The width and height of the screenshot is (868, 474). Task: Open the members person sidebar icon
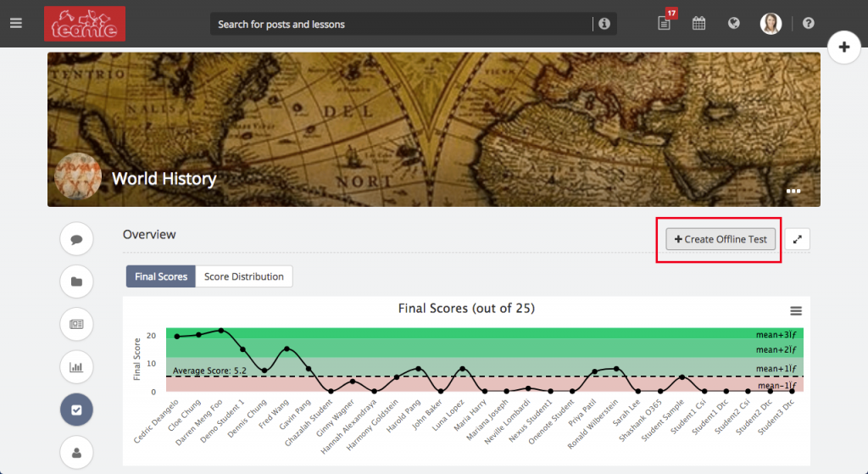[76, 453]
